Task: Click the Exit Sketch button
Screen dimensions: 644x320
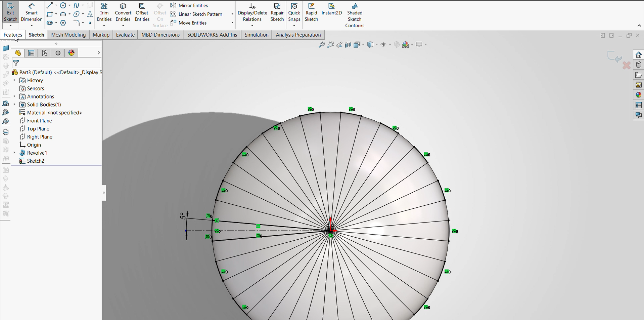Action: [x=10, y=12]
